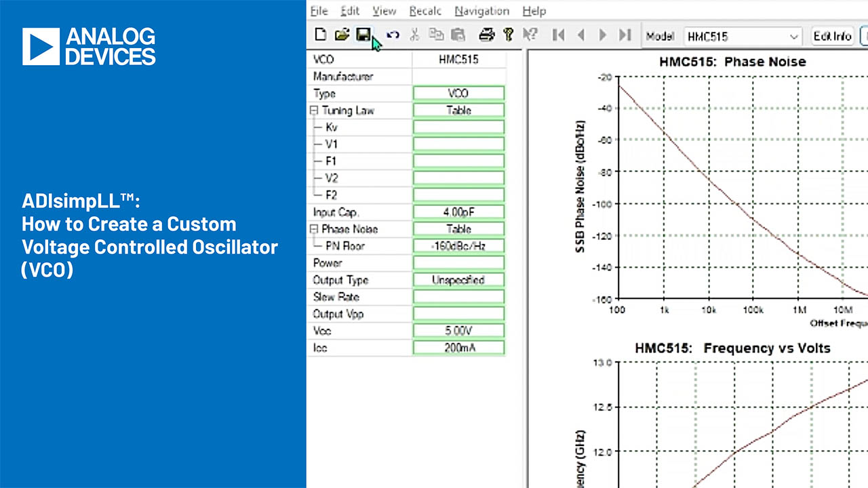
Task: Open the View menu
Action: [384, 11]
